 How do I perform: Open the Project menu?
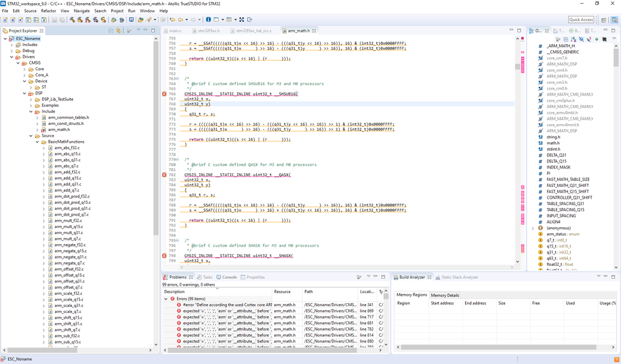[117, 11]
